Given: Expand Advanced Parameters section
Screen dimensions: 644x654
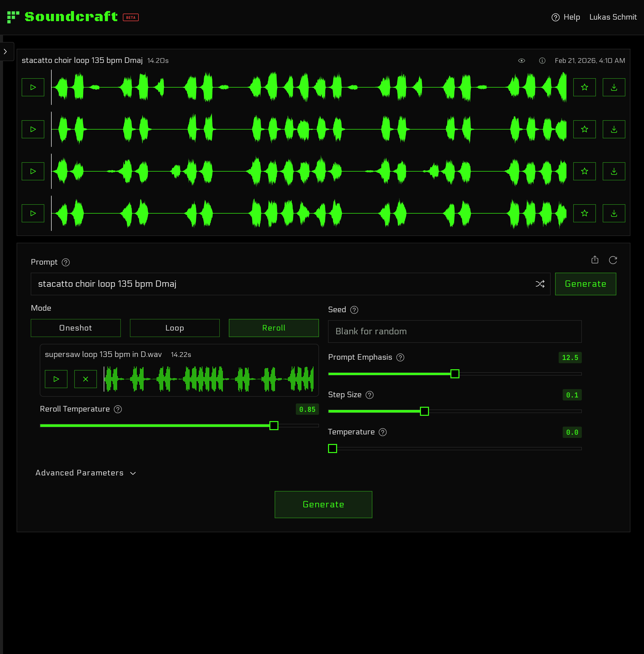Looking at the screenshot, I should (x=86, y=473).
